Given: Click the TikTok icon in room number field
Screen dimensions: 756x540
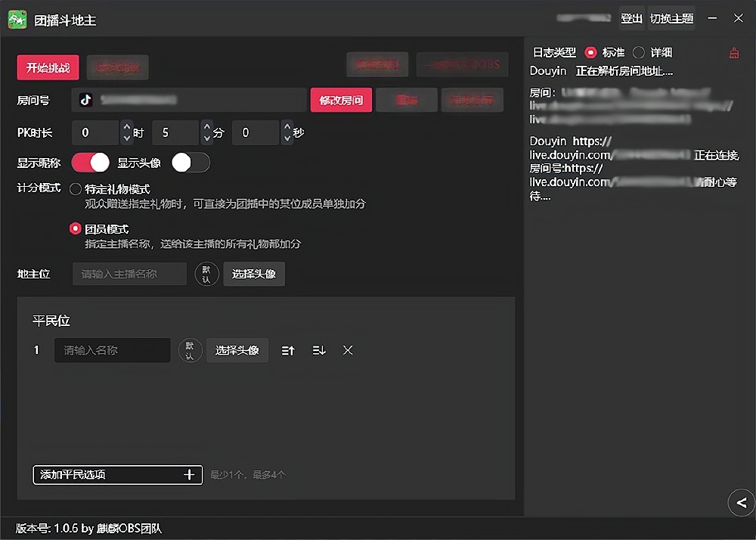Looking at the screenshot, I should coord(86,100).
